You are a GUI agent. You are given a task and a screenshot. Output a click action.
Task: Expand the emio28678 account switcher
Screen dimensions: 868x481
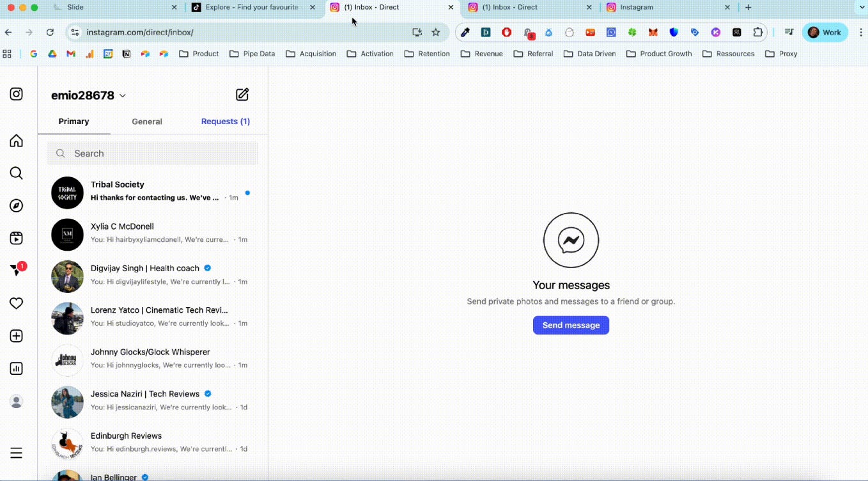[x=89, y=95]
